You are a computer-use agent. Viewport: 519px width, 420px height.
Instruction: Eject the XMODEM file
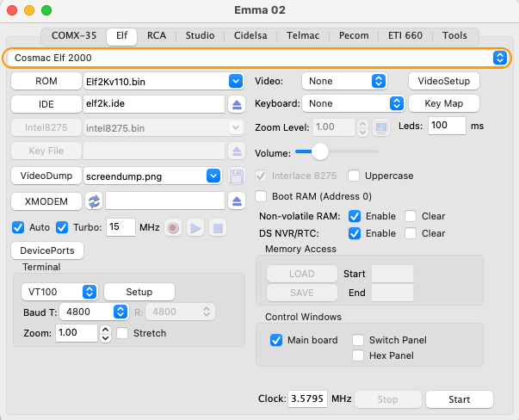pos(237,201)
